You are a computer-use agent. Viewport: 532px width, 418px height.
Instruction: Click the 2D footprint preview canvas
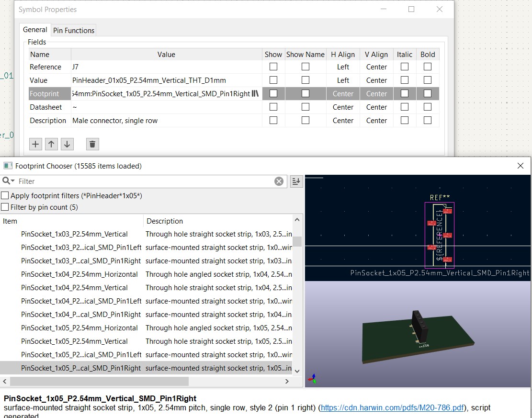click(418, 227)
